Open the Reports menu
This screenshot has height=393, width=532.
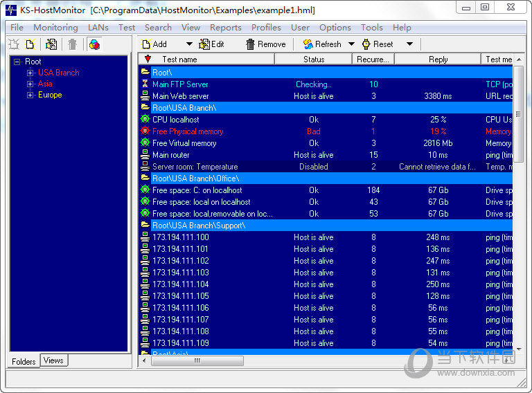(226, 28)
